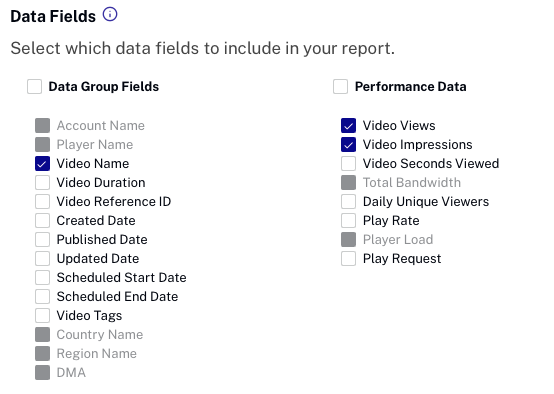The width and height of the screenshot is (554, 394).
Task: Click the Updated Date label text
Action: point(98,259)
